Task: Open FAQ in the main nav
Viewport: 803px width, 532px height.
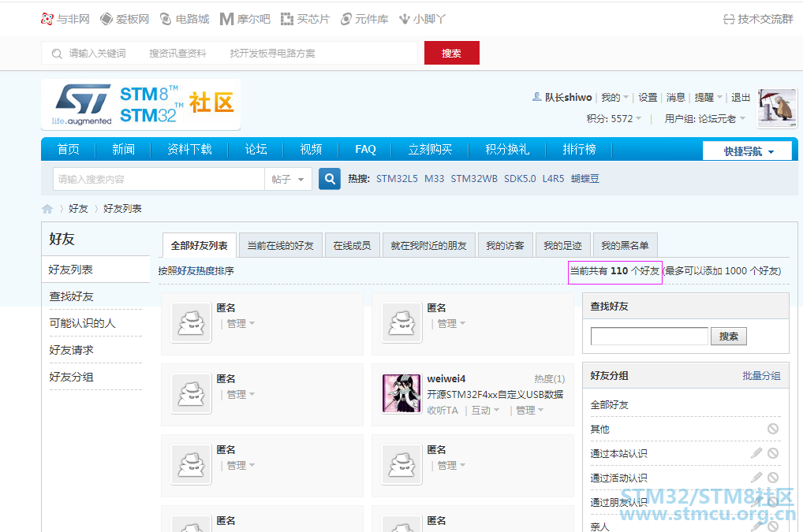Action: 366,149
